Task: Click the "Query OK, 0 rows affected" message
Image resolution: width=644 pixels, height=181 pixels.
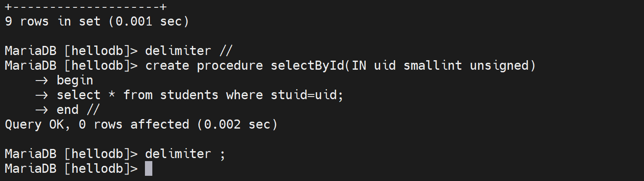Action: click(96, 124)
